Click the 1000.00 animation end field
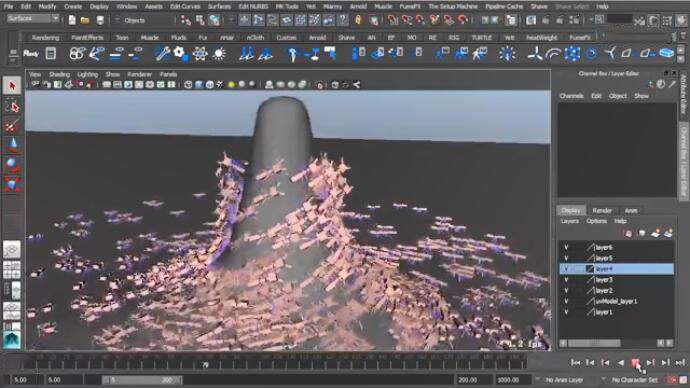 pyautogui.click(x=513, y=380)
